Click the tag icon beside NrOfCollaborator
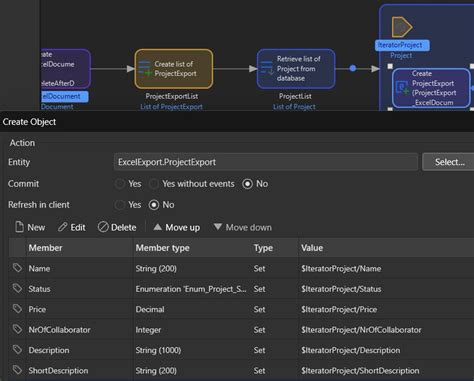Image resolution: width=474 pixels, height=381 pixels. (17, 329)
